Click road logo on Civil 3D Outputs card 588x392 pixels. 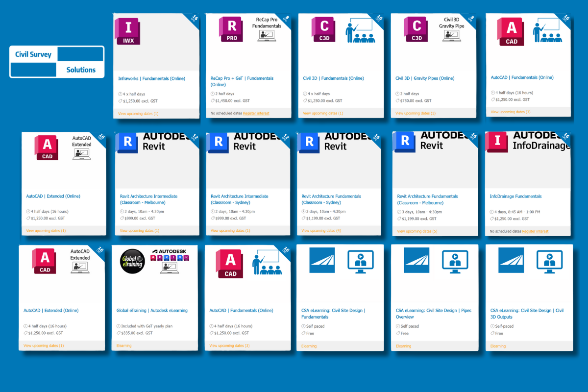coord(512,260)
